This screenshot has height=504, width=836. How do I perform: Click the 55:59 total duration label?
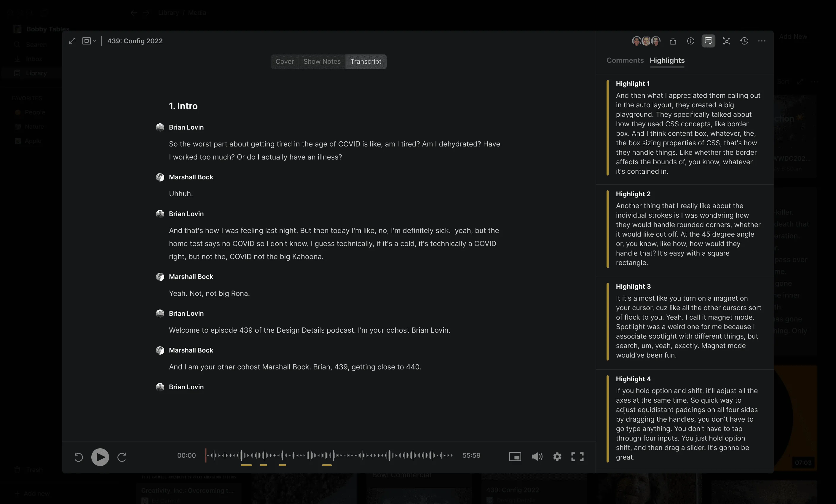click(x=471, y=455)
